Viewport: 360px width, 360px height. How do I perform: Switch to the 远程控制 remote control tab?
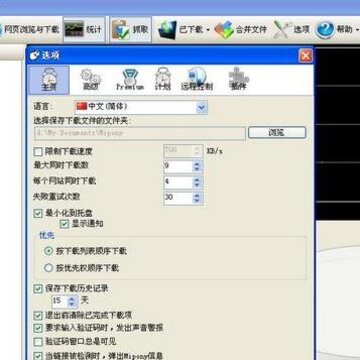point(197,80)
